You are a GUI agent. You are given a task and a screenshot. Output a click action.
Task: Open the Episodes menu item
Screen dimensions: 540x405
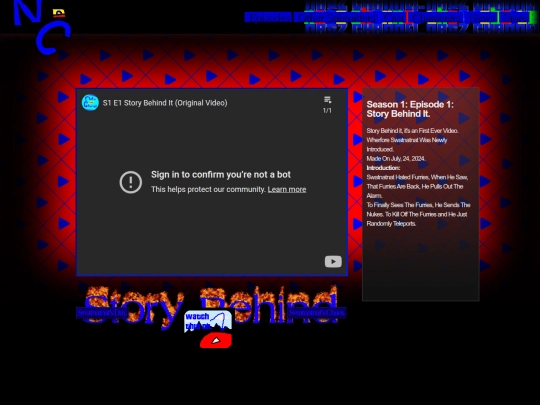pos(269,18)
